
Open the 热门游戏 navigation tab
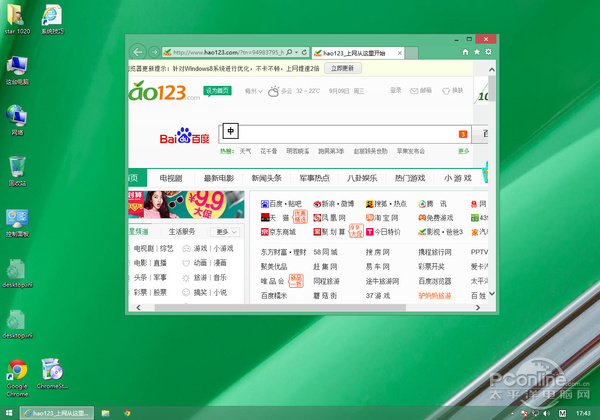(x=410, y=178)
